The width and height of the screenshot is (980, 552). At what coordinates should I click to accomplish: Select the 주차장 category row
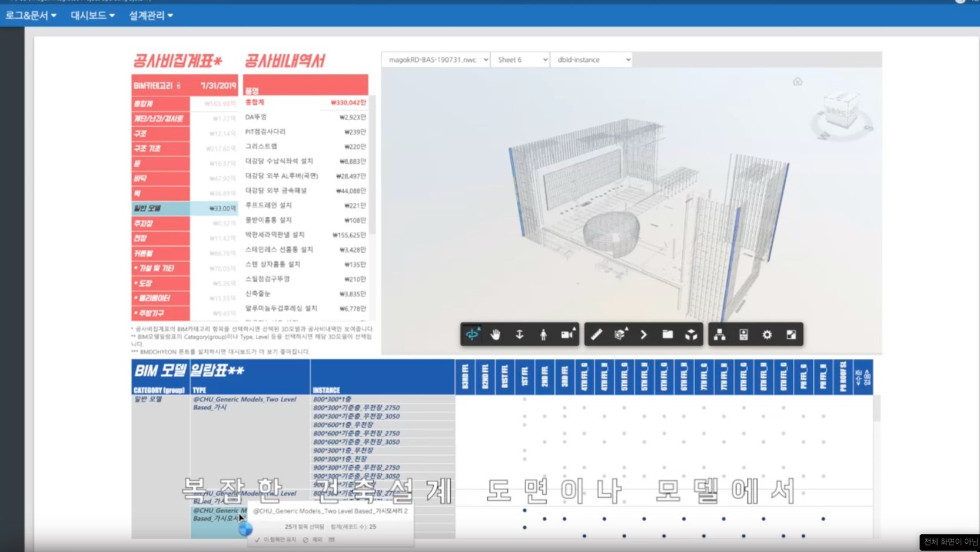coord(184,223)
